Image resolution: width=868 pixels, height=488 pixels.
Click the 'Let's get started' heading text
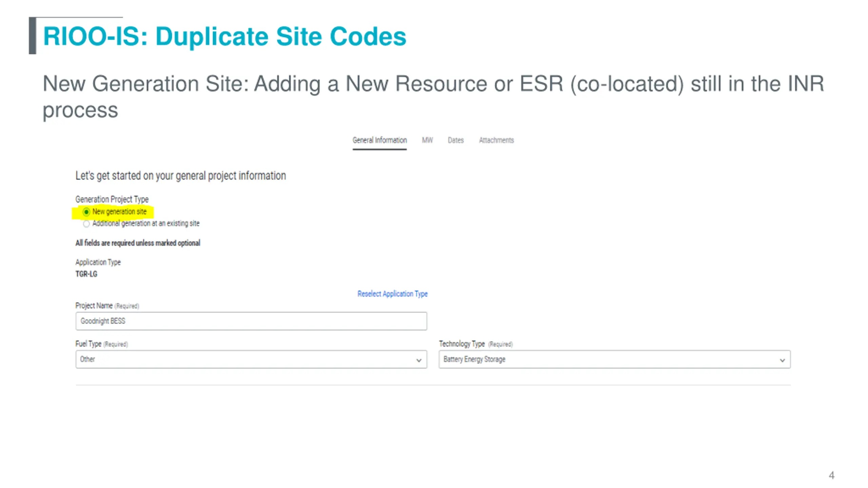181,176
